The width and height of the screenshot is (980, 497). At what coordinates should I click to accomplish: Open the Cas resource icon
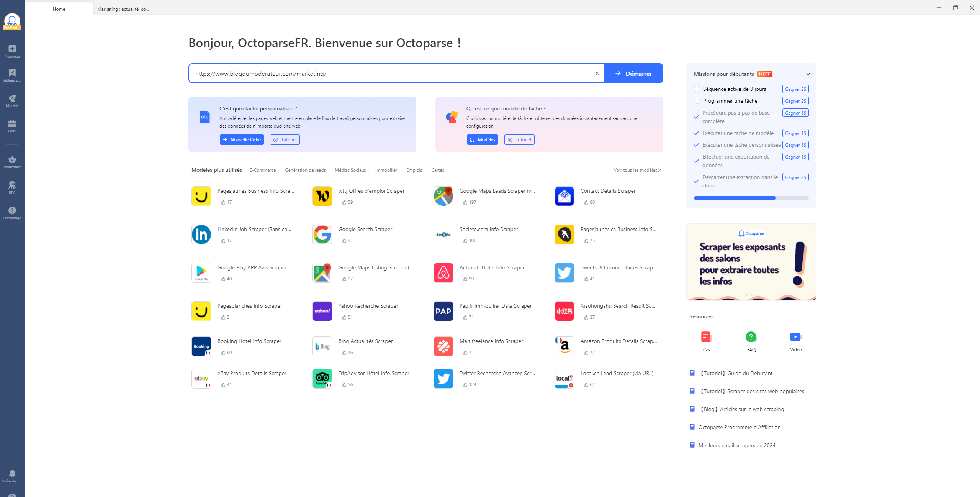pos(706,337)
